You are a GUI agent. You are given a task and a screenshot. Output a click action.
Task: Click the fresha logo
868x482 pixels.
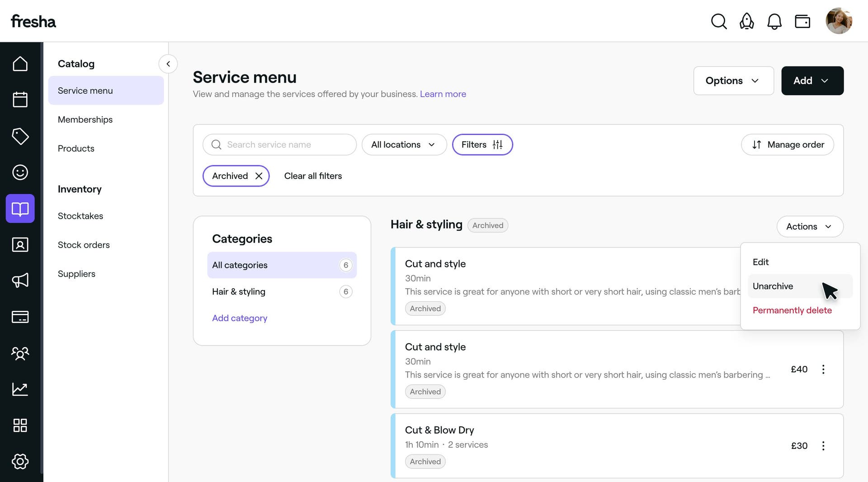pyautogui.click(x=33, y=21)
